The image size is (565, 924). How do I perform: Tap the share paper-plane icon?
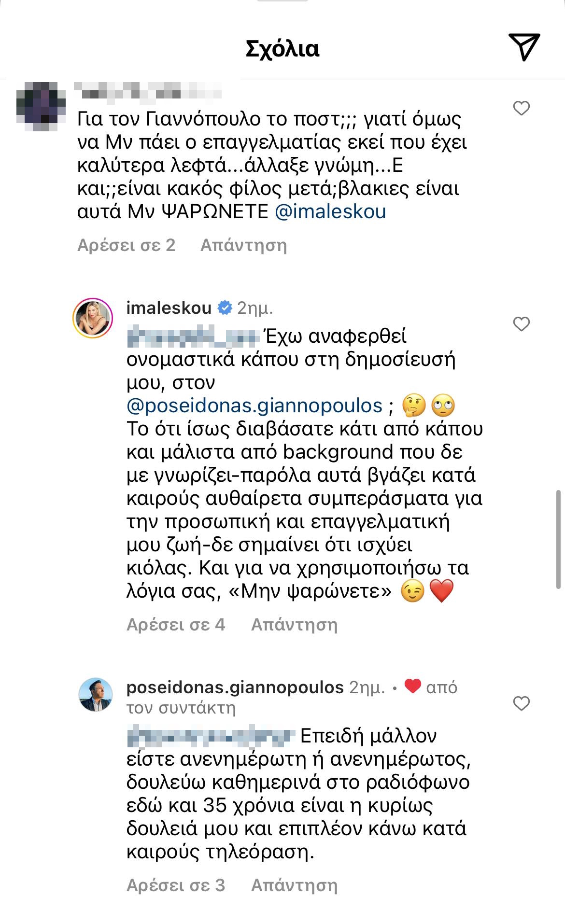click(524, 47)
